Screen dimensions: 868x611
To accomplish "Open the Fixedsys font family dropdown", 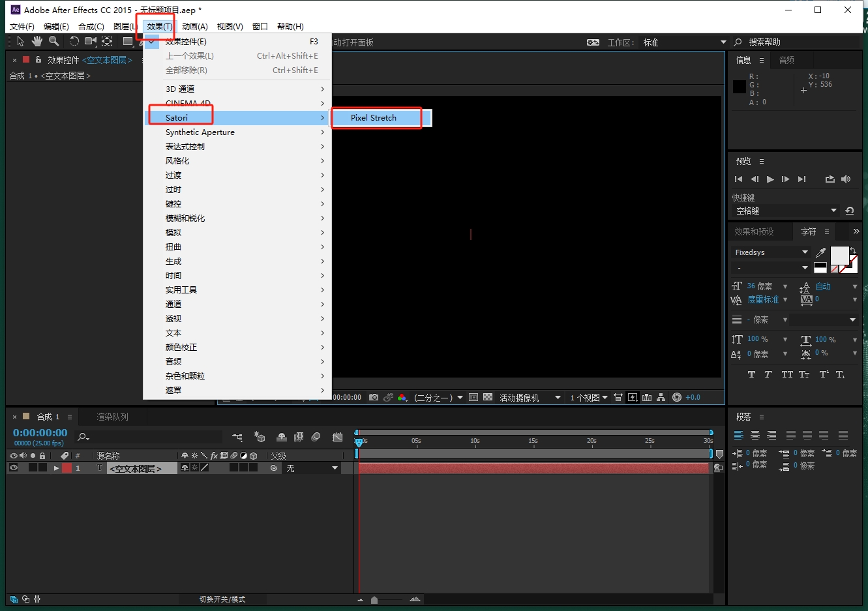I will coord(805,252).
